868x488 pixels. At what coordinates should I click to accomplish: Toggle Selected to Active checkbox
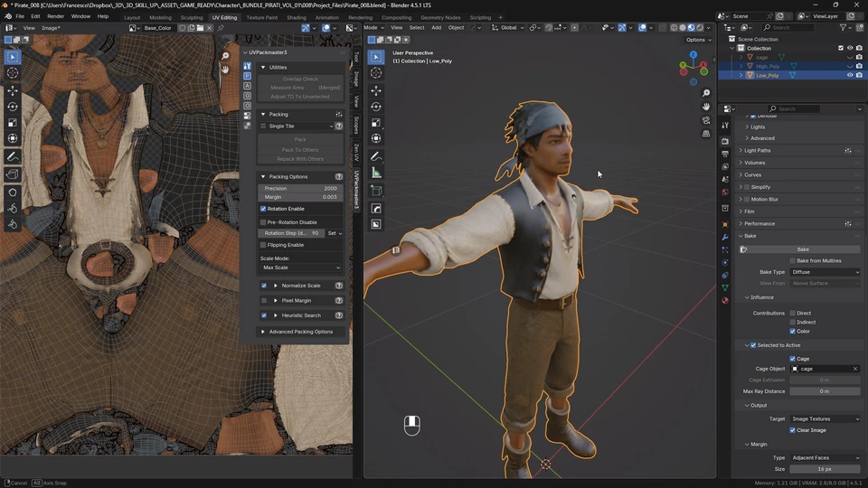point(753,345)
